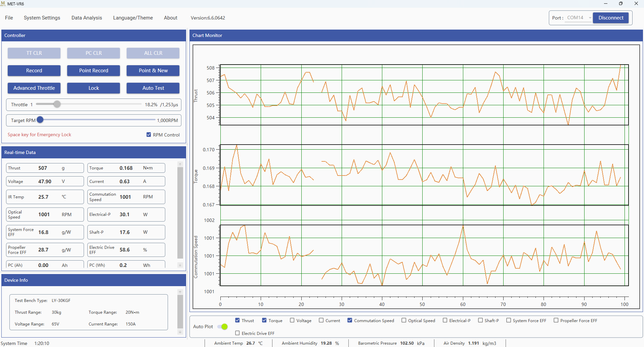Click the Commutation Speed chart plot area
644x347 pixels.
(424, 255)
